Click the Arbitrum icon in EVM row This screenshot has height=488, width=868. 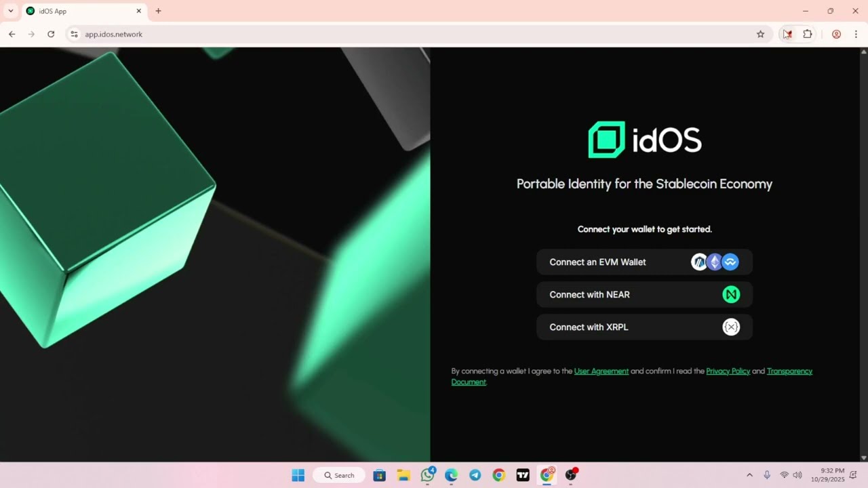point(699,262)
